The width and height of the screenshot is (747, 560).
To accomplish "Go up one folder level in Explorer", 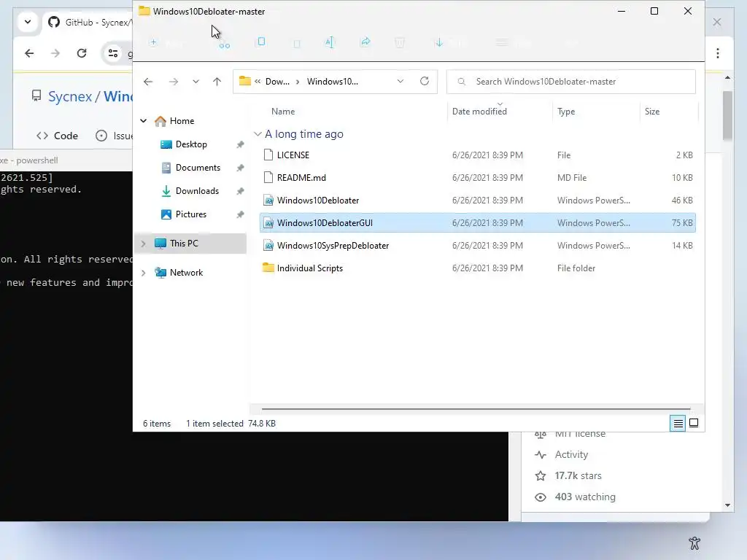I will coord(217,82).
